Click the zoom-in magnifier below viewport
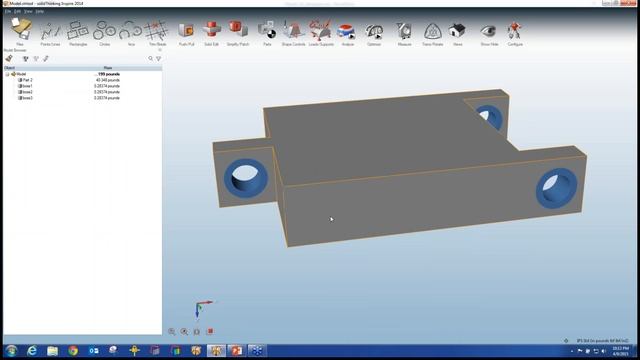The width and height of the screenshot is (640, 360). point(184,331)
